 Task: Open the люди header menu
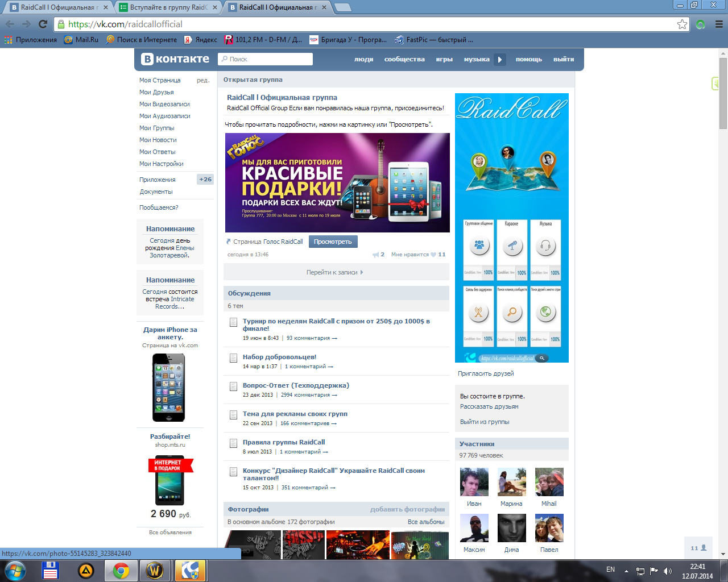tap(363, 59)
